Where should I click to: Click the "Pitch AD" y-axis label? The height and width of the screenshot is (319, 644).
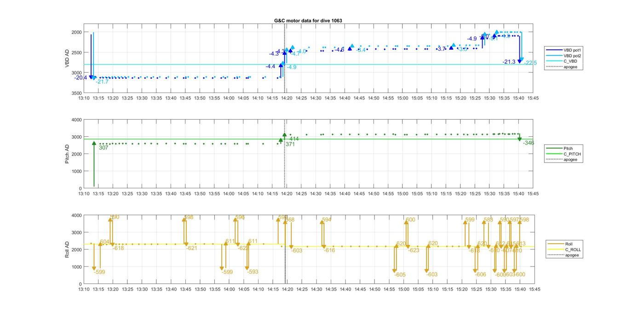pos(67,154)
